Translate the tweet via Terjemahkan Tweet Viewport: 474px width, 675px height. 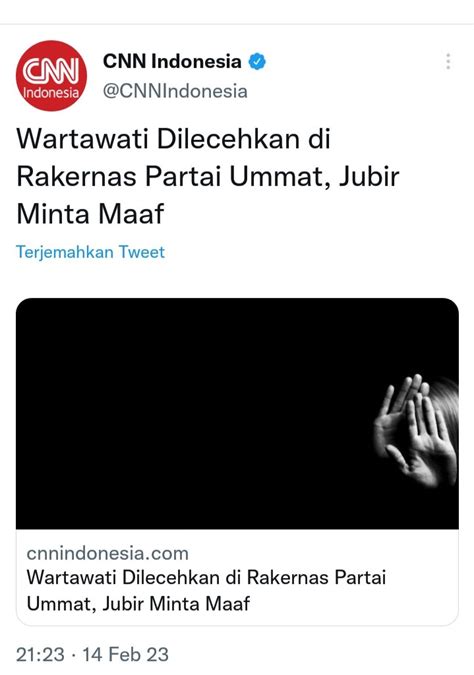(90, 252)
